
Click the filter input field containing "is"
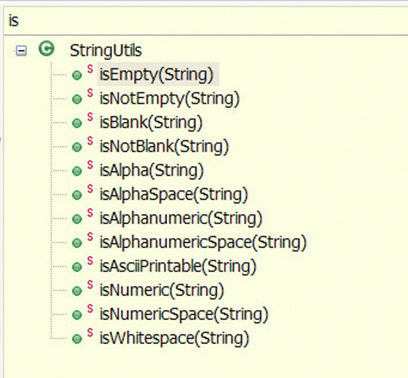pos(206,21)
